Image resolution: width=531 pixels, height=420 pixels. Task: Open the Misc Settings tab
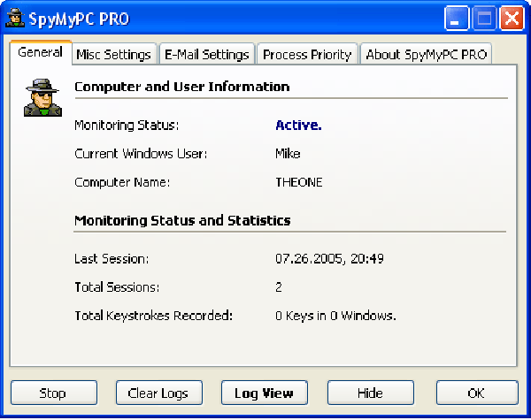point(114,54)
